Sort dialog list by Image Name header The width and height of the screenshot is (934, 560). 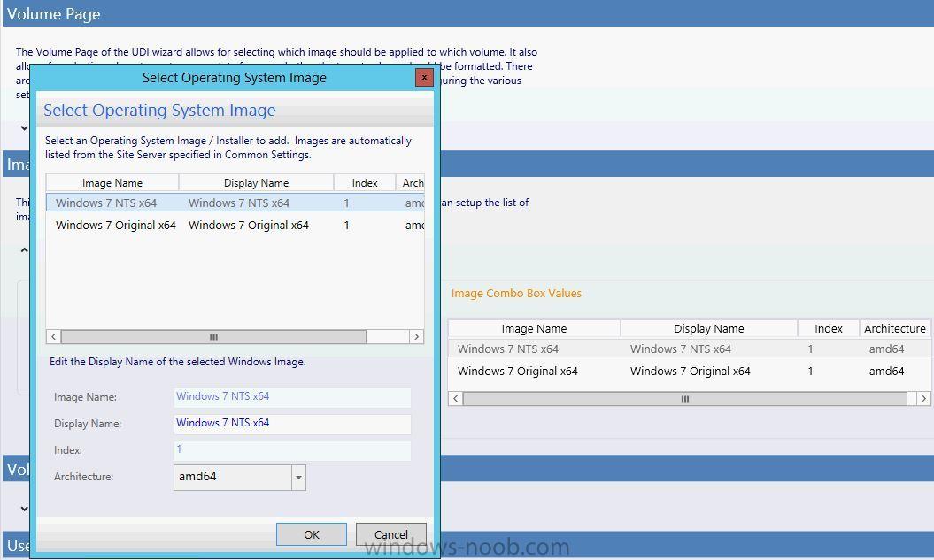112,183
